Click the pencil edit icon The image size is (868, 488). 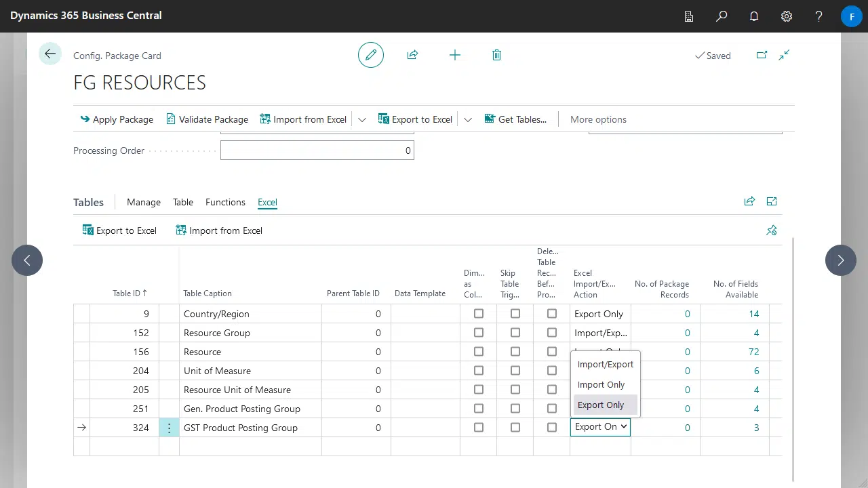(371, 55)
